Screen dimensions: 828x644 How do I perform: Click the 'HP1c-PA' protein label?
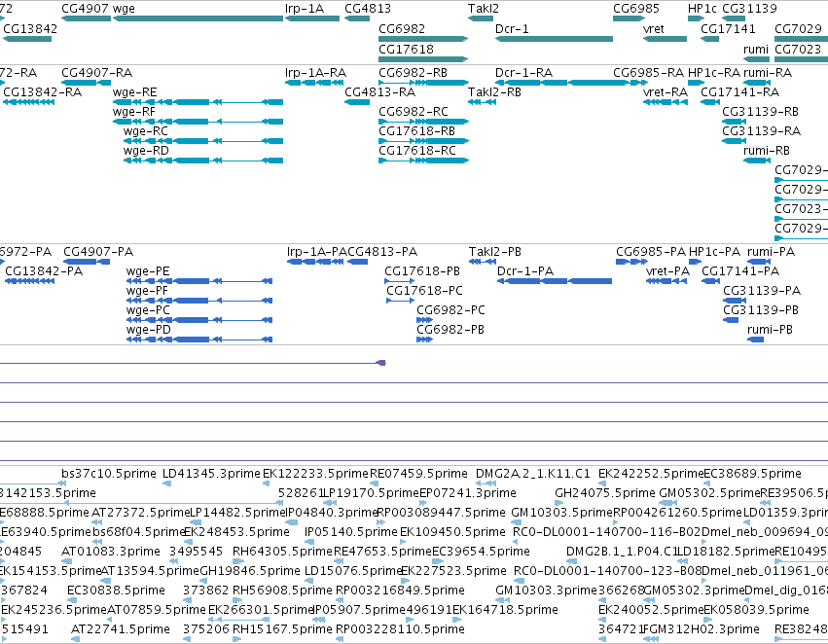point(714,252)
